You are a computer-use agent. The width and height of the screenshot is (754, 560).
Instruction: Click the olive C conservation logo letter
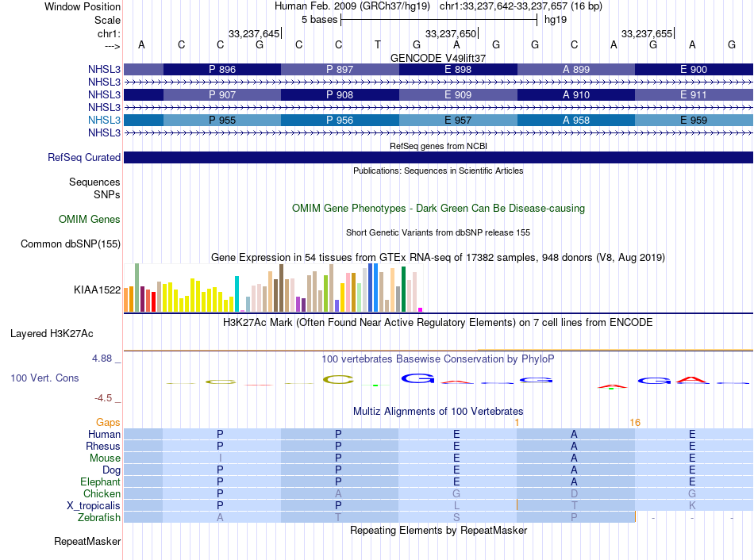(338, 380)
